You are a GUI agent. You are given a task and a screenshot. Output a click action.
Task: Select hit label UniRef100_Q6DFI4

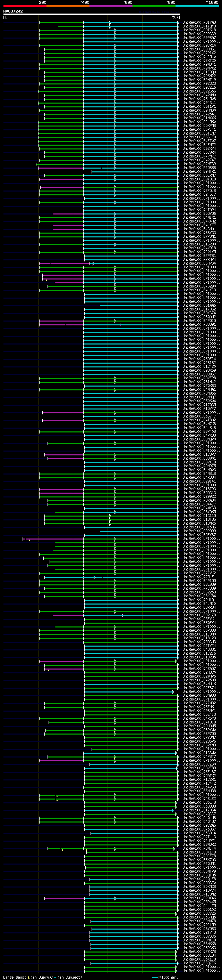click(x=199, y=359)
